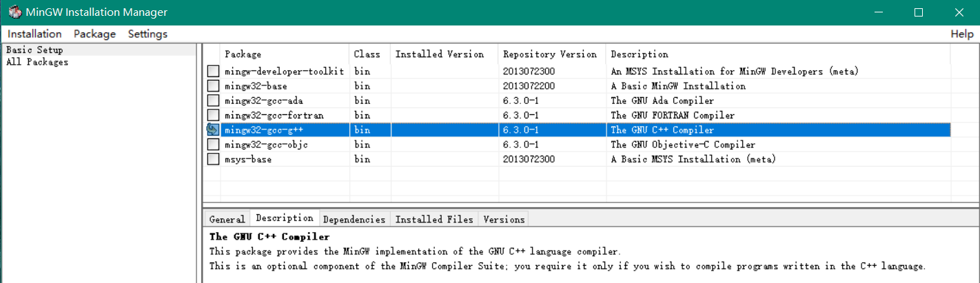This screenshot has width=980, height=283.
Task: Toggle checkbox for msys-base
Action: pyautogui.click(x=213, y=159)
